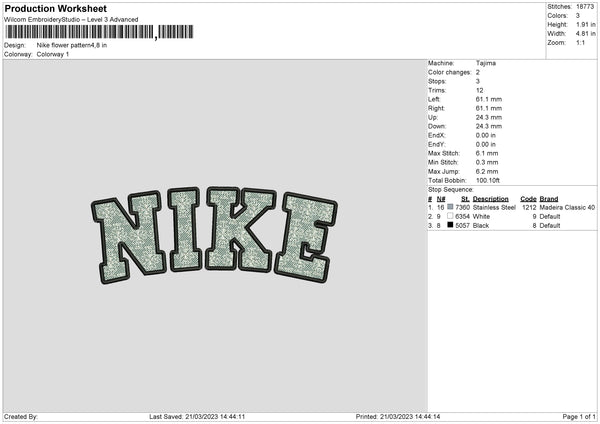Click the Page 1 of 1 indicator
Image resolution: width=600 pixels, height=424 pixels.
[x=579, y=417]
